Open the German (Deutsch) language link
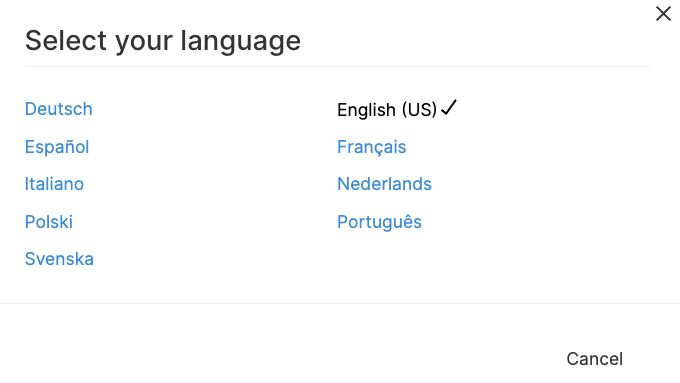This screenshot has width=680, height=383. [x=59, y=109]
